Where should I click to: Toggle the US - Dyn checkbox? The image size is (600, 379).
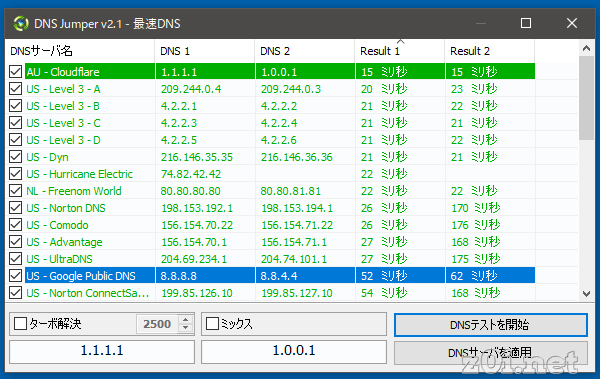coord(15,157)
